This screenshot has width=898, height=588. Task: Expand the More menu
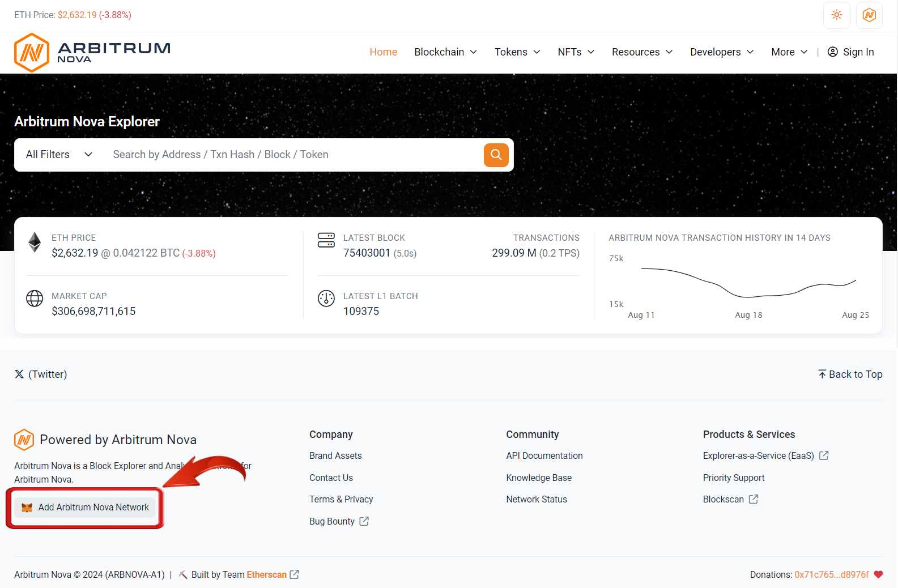pyautogui.click(x=789, y=52)
